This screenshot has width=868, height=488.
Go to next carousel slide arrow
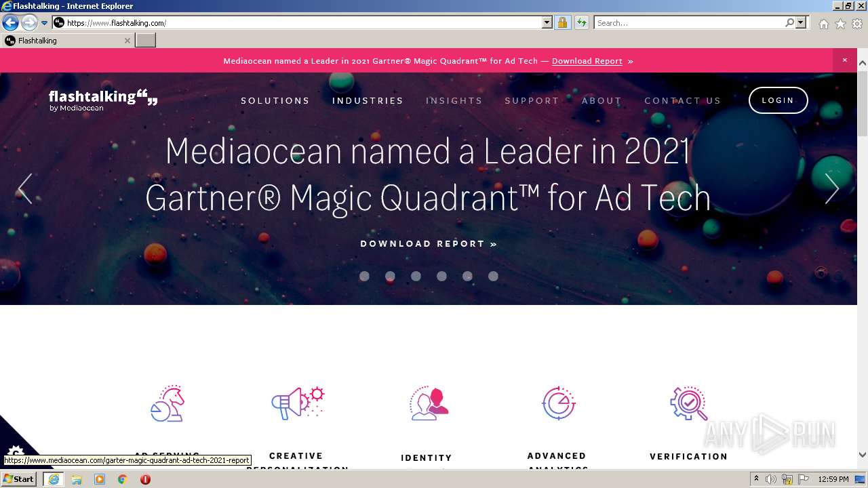[832, 188]
